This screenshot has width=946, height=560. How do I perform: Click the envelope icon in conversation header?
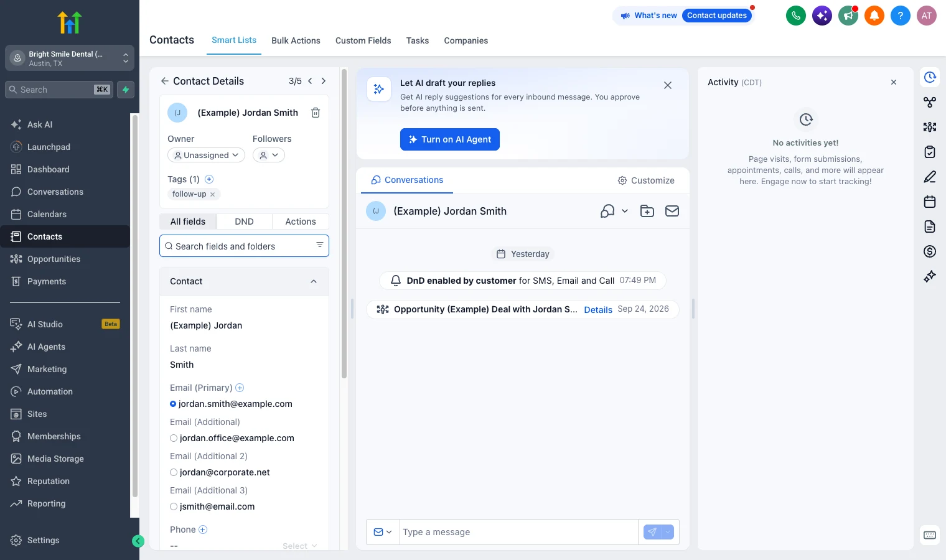[x=672, y=211]
